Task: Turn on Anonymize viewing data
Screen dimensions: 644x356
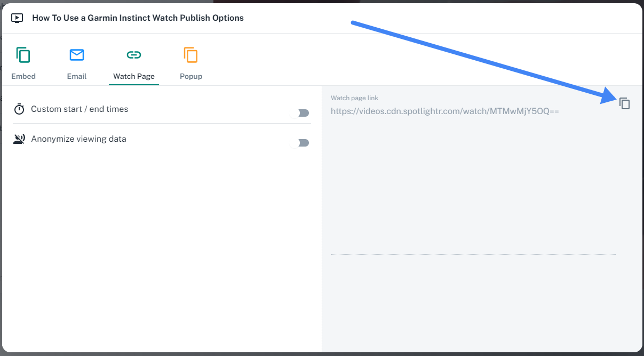Action: [301, 143]
